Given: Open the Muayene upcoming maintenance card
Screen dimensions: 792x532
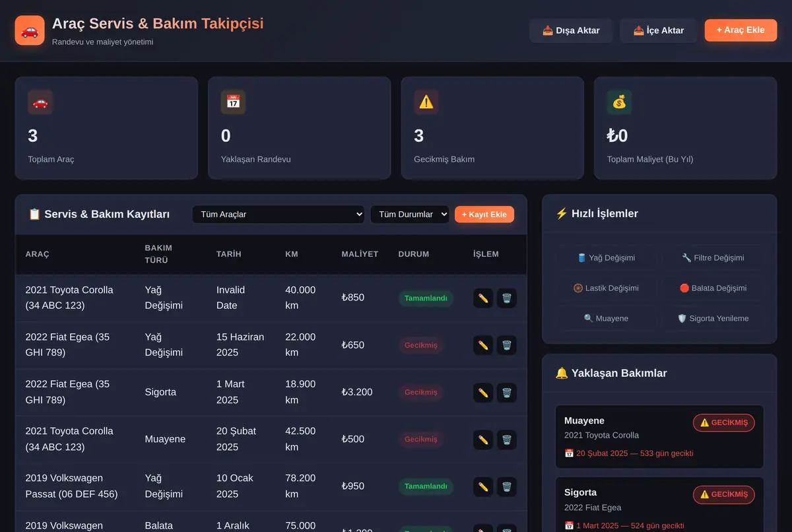Looking at the screenshot, I should (x=659, y=437).
